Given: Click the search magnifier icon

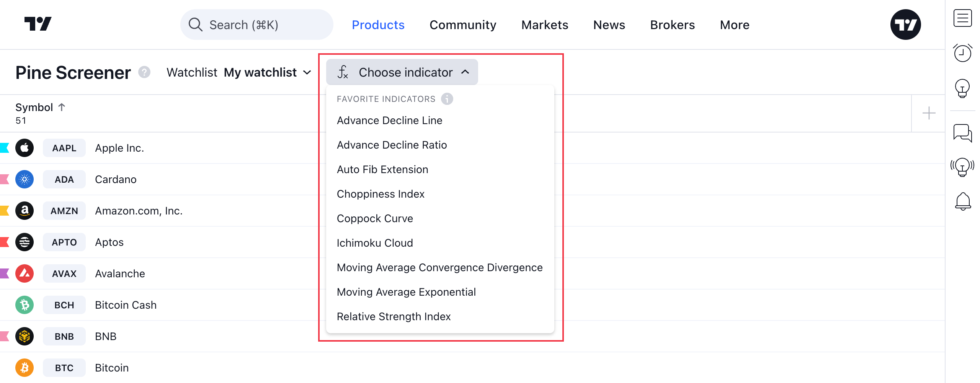Looking at the screenshot, I should click(195, 25).
